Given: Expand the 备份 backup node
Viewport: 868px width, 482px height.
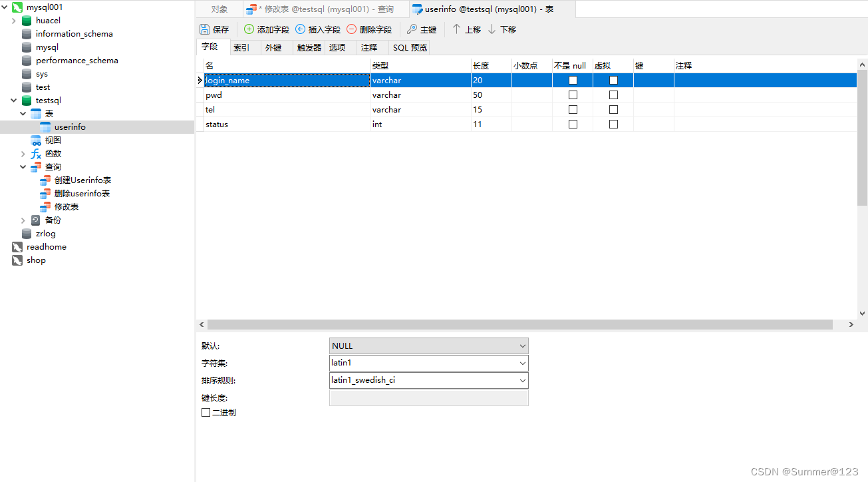Looking at the screenshot, I should (23, 220).
